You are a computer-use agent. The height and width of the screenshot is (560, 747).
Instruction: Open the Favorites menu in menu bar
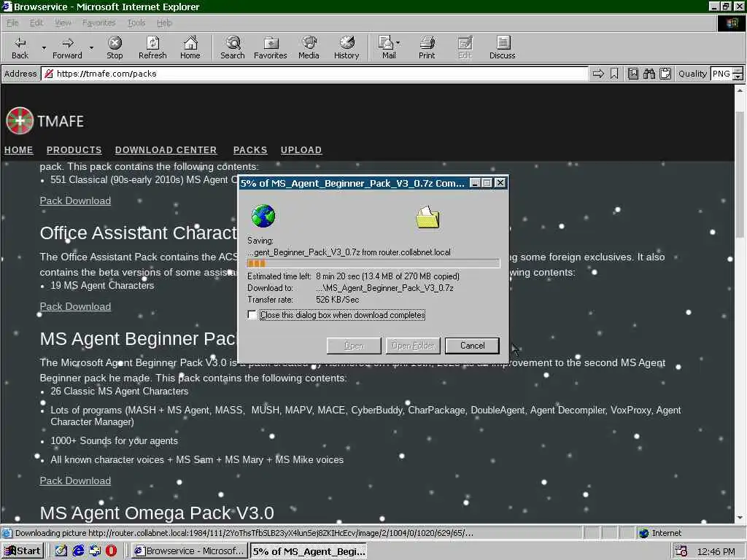pos(98,23)
